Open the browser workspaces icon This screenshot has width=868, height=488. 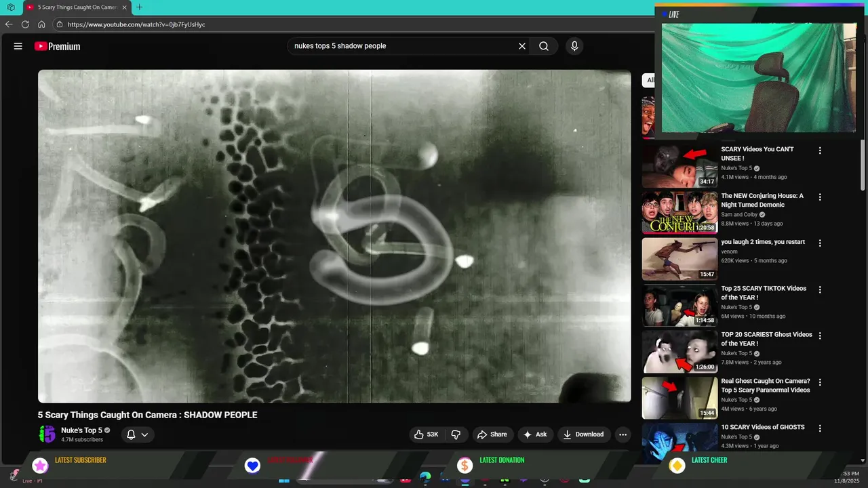click(x=11, y=7)
